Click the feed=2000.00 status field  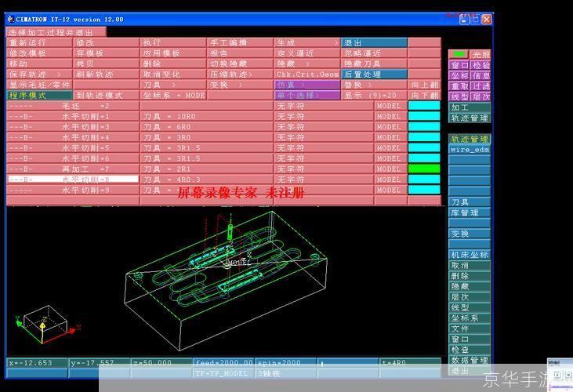point(223,363)
